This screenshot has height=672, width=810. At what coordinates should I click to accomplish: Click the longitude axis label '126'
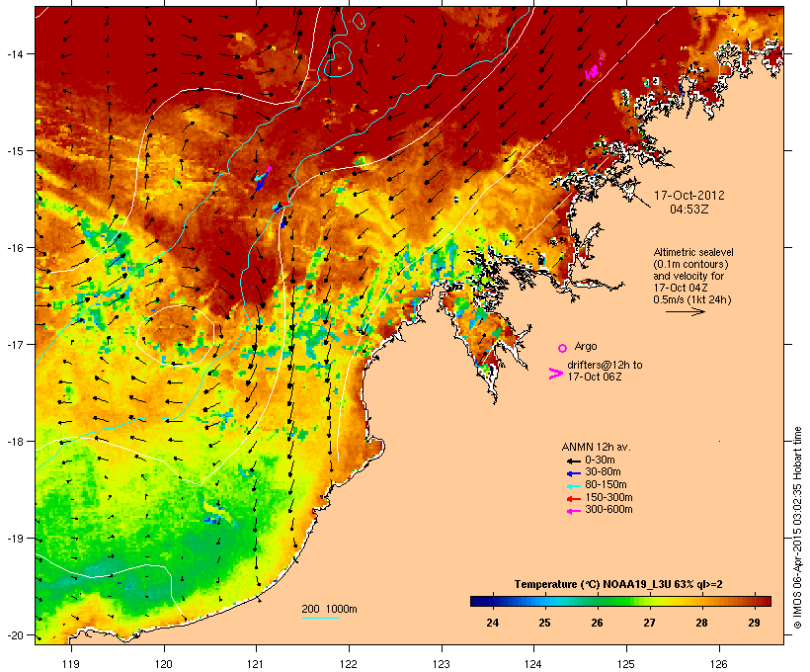[x=719, y=664]
